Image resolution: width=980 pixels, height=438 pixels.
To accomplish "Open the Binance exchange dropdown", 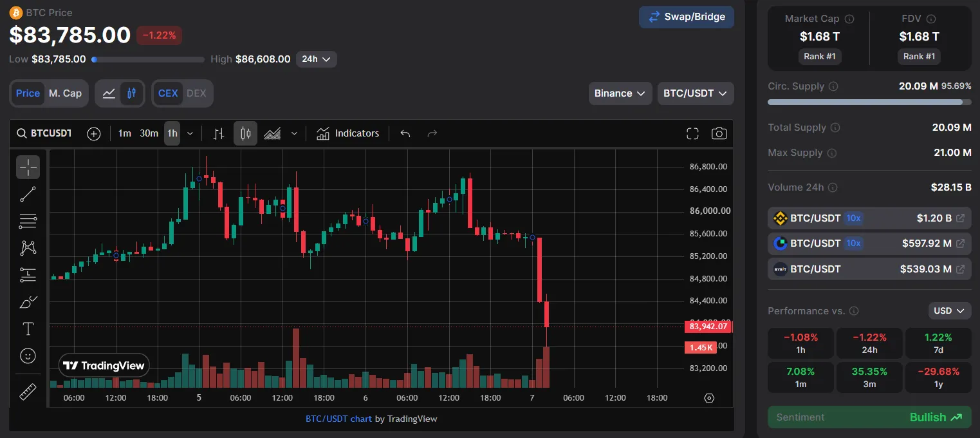I will click(620, 93).
